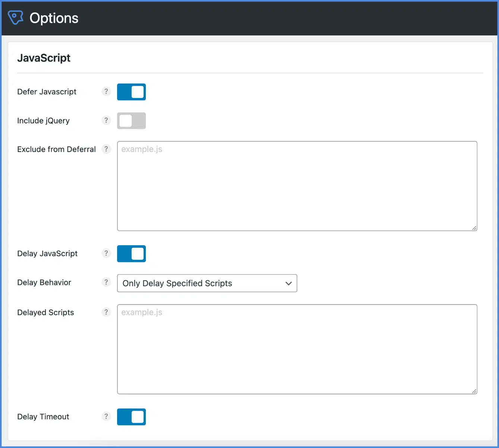This screenshot has width=499, height=448.
Task: Open the Exclude from Deferral help tooltip
Action: coord(106,149)
